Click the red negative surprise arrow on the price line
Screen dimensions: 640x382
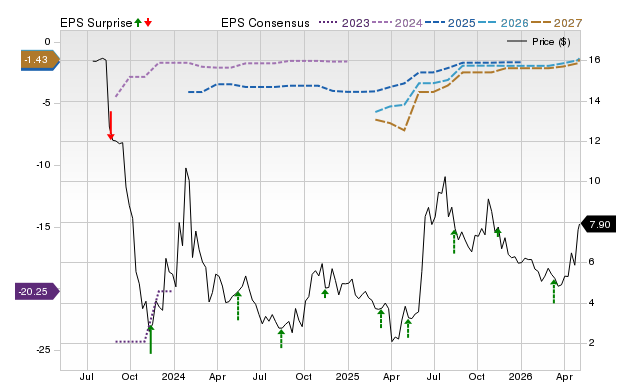tap(111, 125)
